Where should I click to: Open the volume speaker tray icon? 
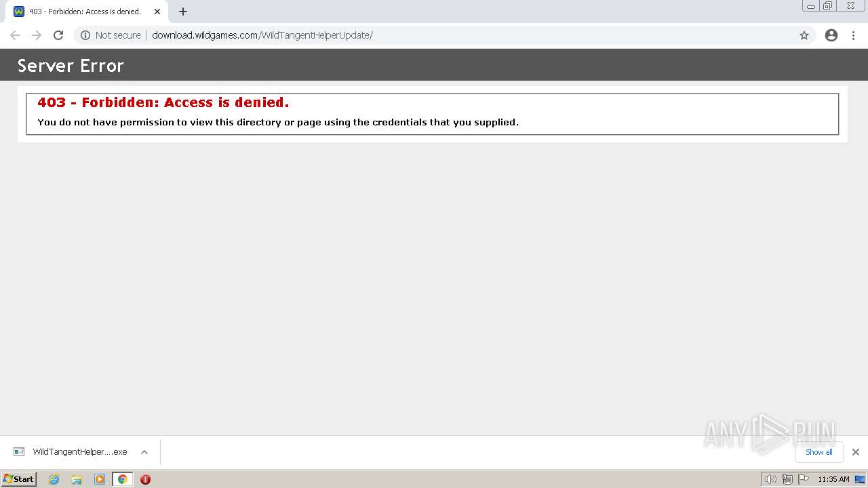click(x=770, y=479)
